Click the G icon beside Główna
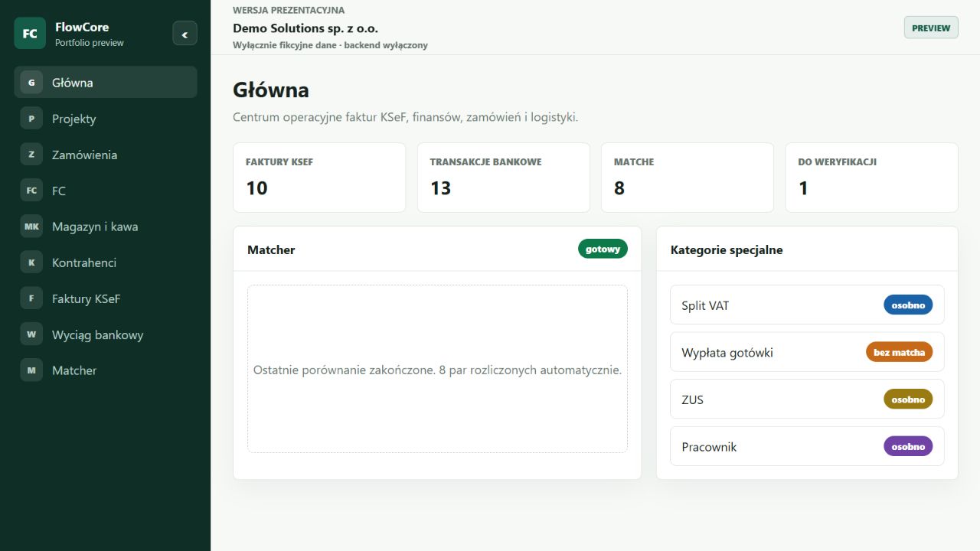Viewport: 980px width, 551px height. click(31, 83)
